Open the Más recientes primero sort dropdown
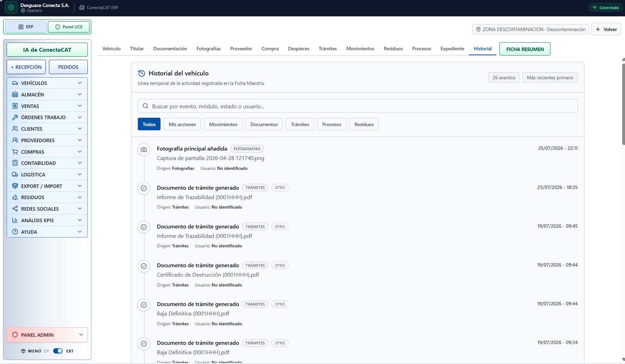625x364 pixels. tap(550, 78)
